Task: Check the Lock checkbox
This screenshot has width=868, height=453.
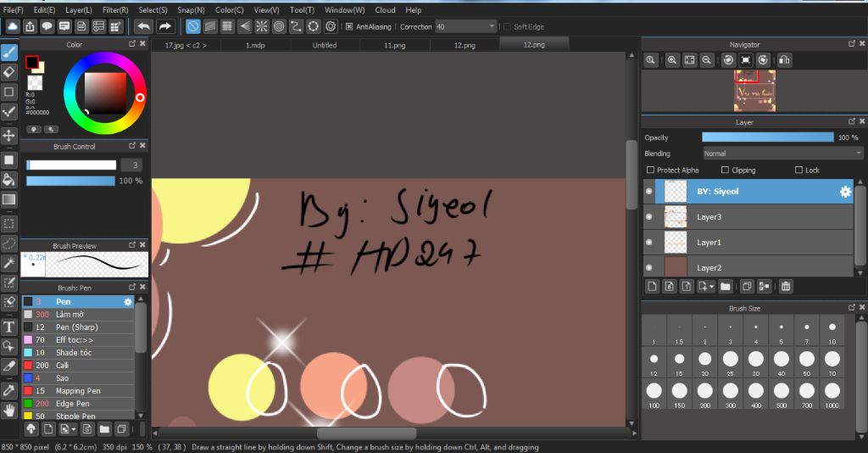Action: click(x=798, y=170)
